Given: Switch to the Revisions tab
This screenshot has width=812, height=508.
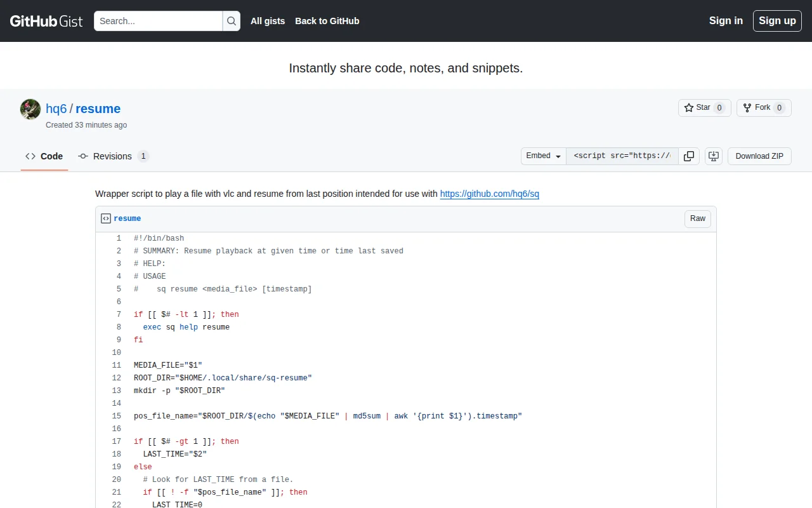Looking at the screenshot, I should point(114,156).
